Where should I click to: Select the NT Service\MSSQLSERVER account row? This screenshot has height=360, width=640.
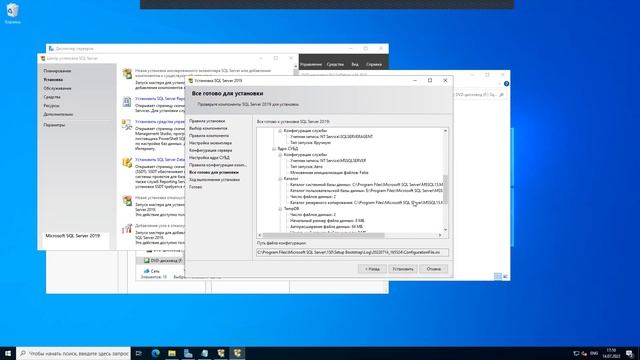[328, 161]
